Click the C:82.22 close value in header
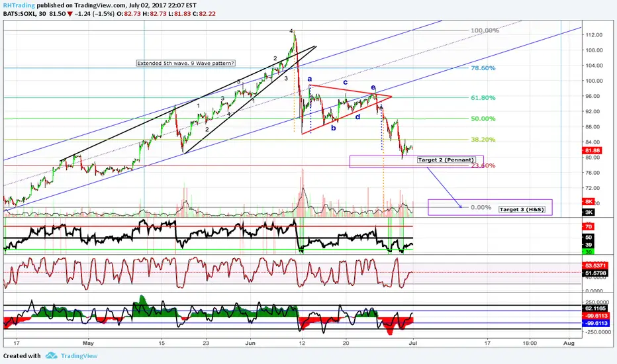Screen dimensions: 617x364 coord(204,14)
